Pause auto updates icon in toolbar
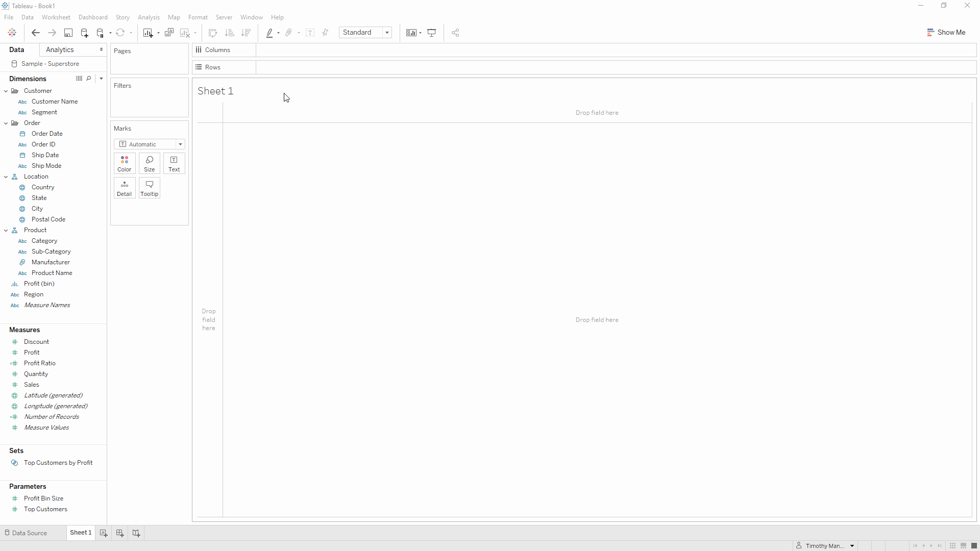 click(100, 33)
